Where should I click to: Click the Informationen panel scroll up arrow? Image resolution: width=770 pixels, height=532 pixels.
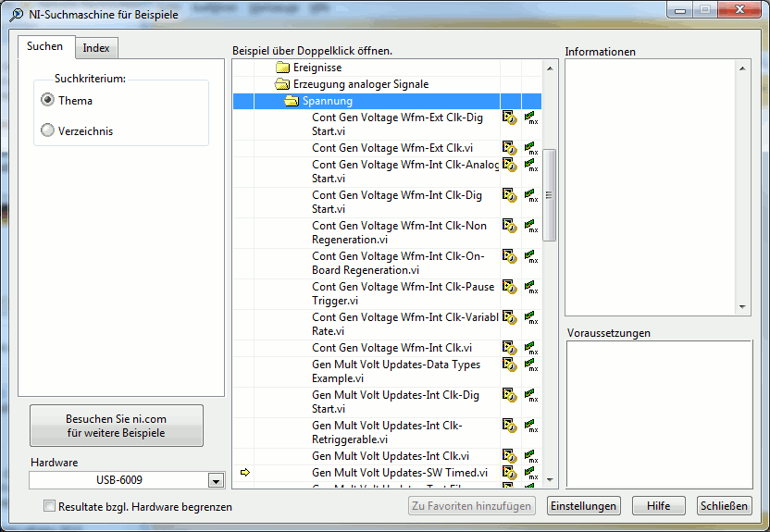point(742,68)
